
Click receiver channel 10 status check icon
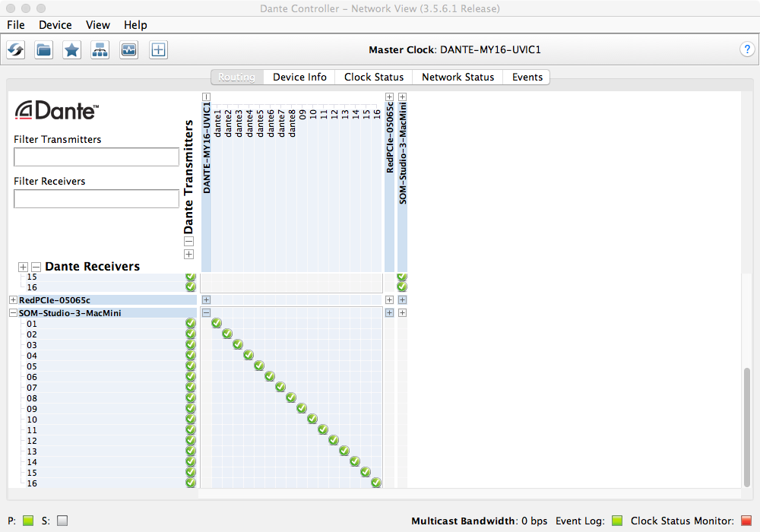click(x=191, y=419)
